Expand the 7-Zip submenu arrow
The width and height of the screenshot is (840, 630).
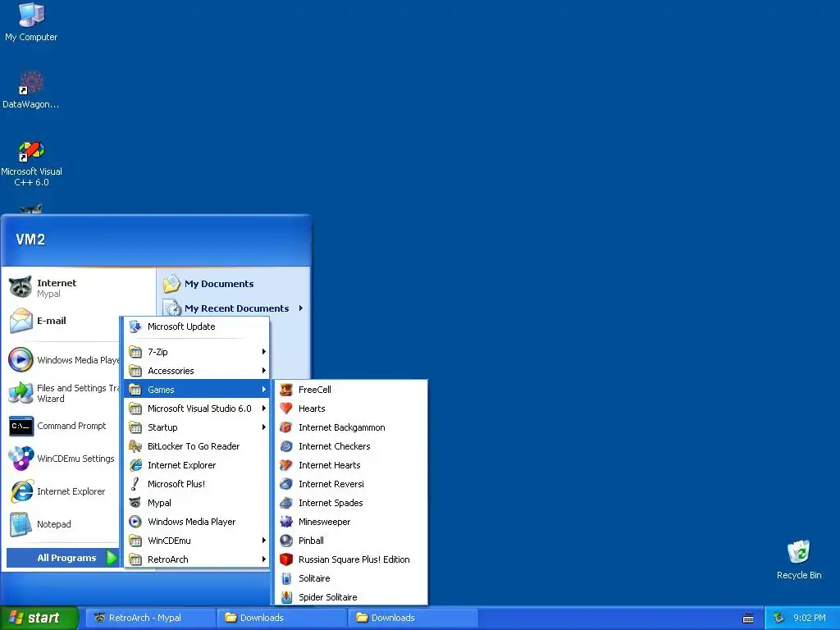click(x=263, y=351)
